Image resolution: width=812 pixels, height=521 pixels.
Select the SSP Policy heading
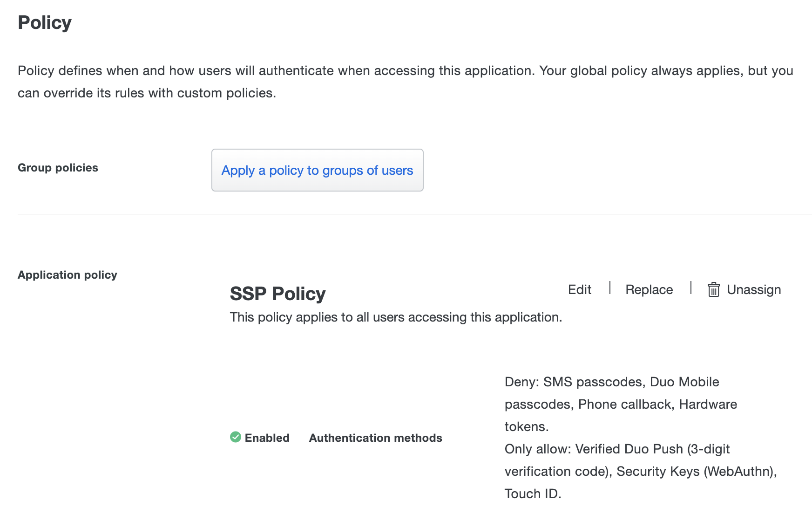(x=277, y=294)
